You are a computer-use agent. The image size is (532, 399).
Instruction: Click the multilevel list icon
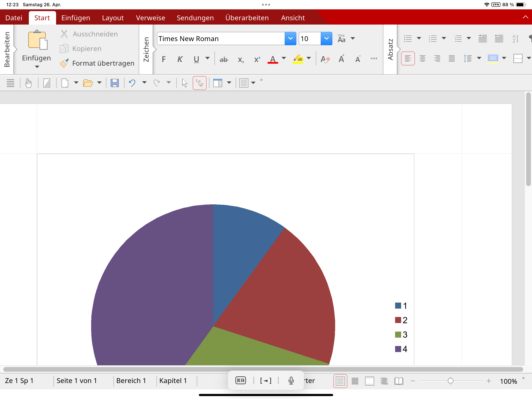[458, 39]
